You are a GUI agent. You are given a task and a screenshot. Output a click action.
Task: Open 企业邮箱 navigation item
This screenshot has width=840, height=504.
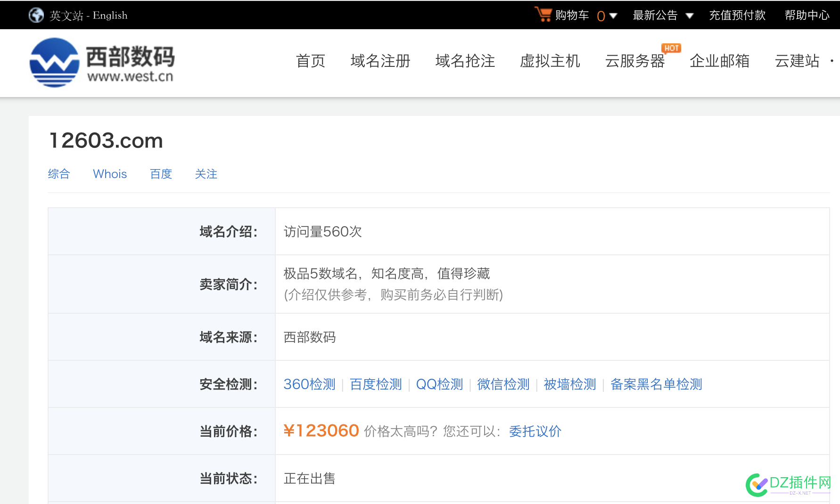click(x=720, y=61)
